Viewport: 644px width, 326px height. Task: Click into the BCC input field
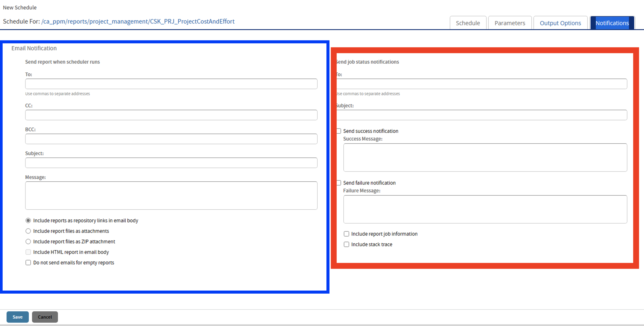[171, 139]
